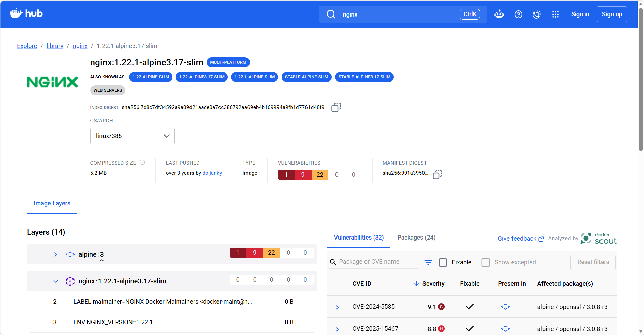This screenshot has width=644, height=335.
Task: Click the Present in icon for CVE-2024-5535
Action: tap(505, 307)
